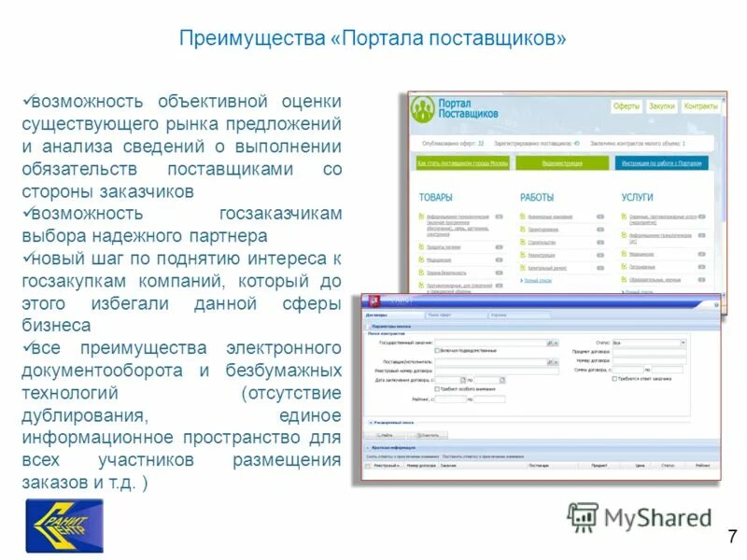Click the Портал Поставщиков round green logo
This screenshot has height=560, width=747.
(x=423, y=109)
